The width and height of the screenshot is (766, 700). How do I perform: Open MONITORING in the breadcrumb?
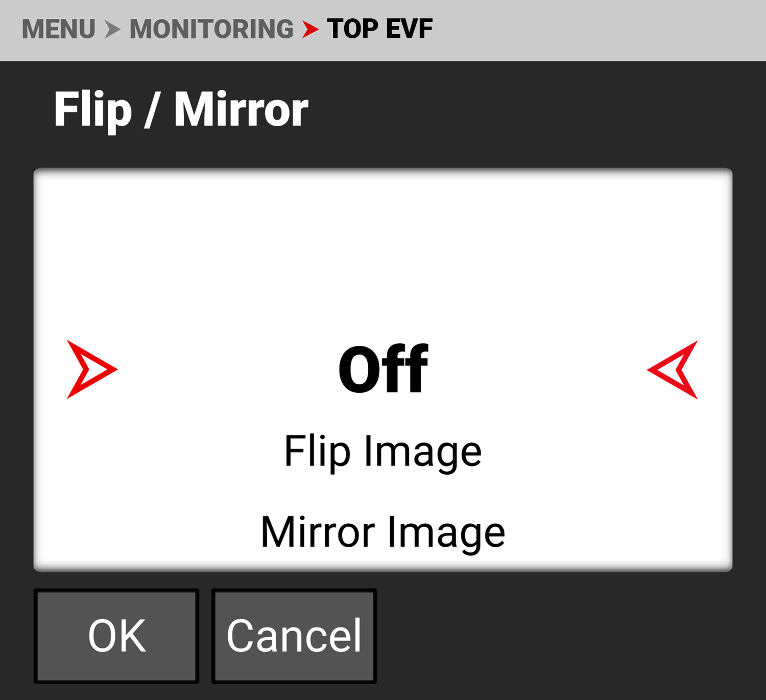(x=211, y=29)
